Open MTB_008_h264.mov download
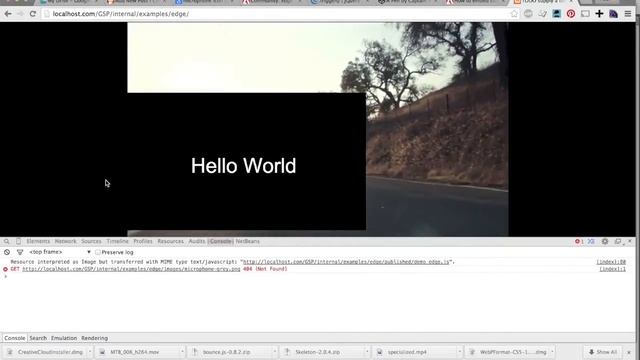This screenshot has width=640, height=360. click(x=138, y=352)
